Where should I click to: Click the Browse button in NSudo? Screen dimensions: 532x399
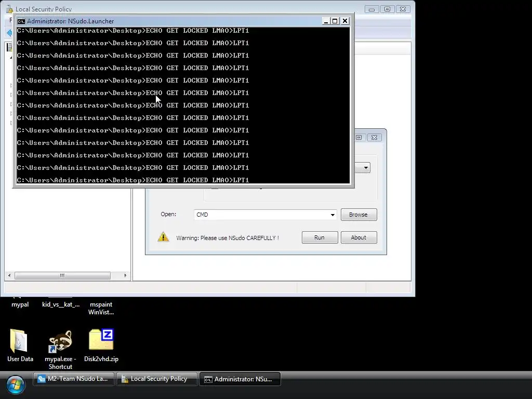[x=358, y=215]
